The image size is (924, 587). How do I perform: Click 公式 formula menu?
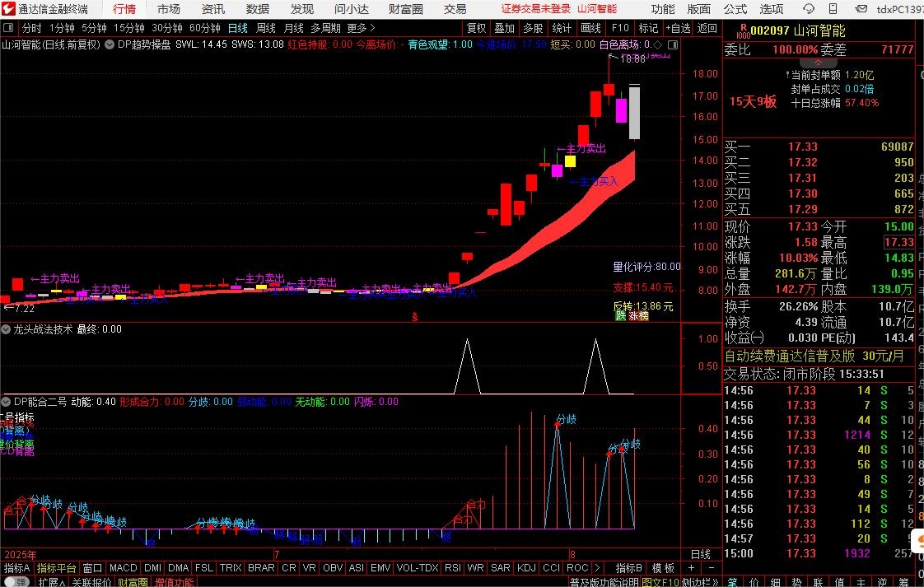pos(735,9)
